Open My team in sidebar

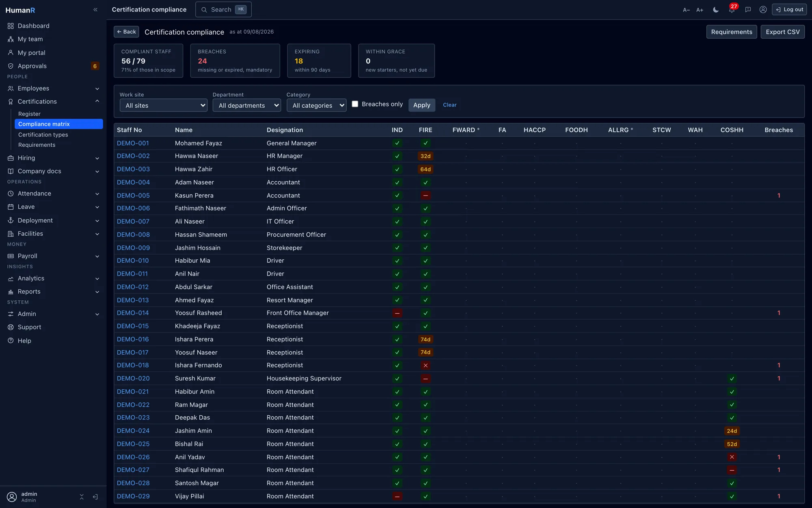(53, 39)
